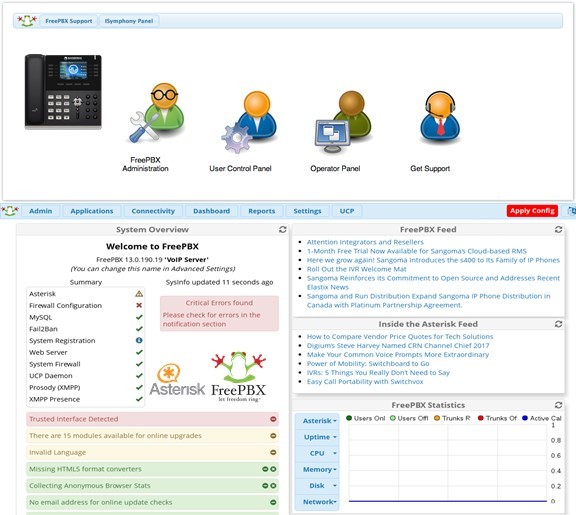Click the Sangoma desk phone image
The image size is (576, 515).
pos(63,91)
